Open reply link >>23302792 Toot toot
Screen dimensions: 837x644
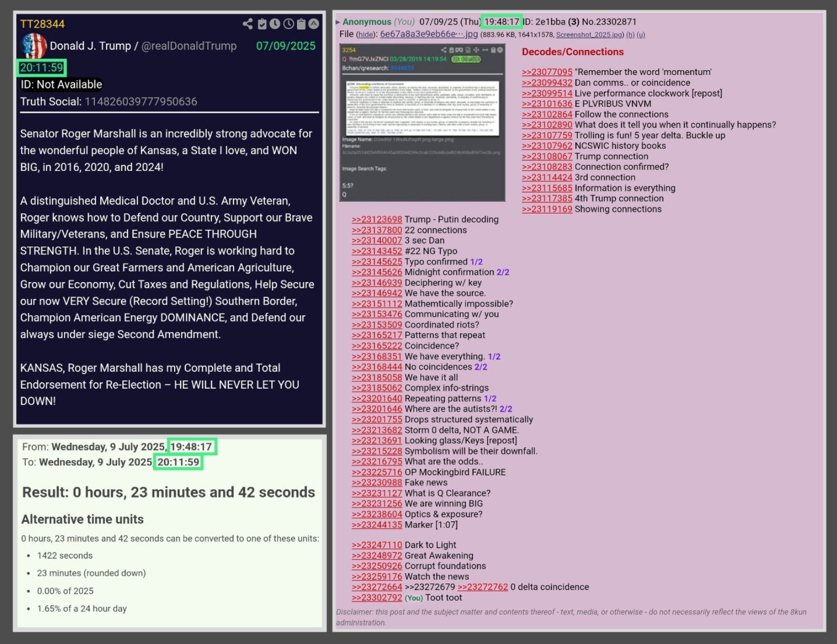tap(377, 597)
